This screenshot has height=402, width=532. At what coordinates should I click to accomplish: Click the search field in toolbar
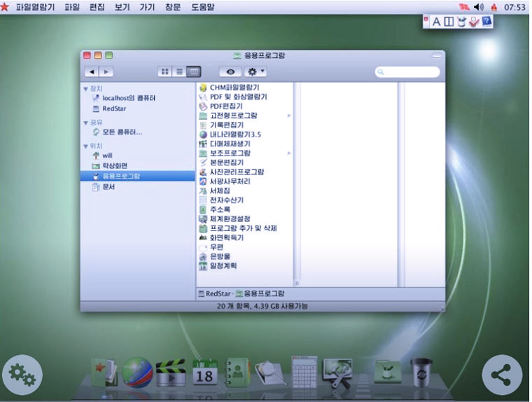[x=407, y=71]
